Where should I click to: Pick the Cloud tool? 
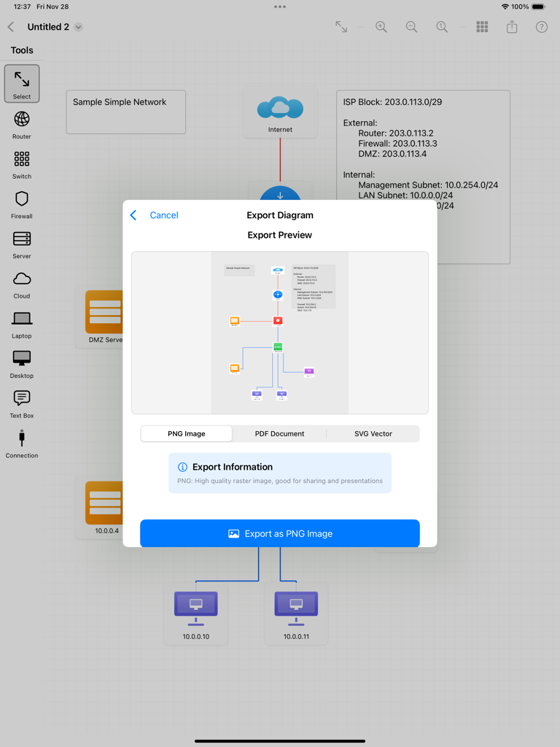22,285
